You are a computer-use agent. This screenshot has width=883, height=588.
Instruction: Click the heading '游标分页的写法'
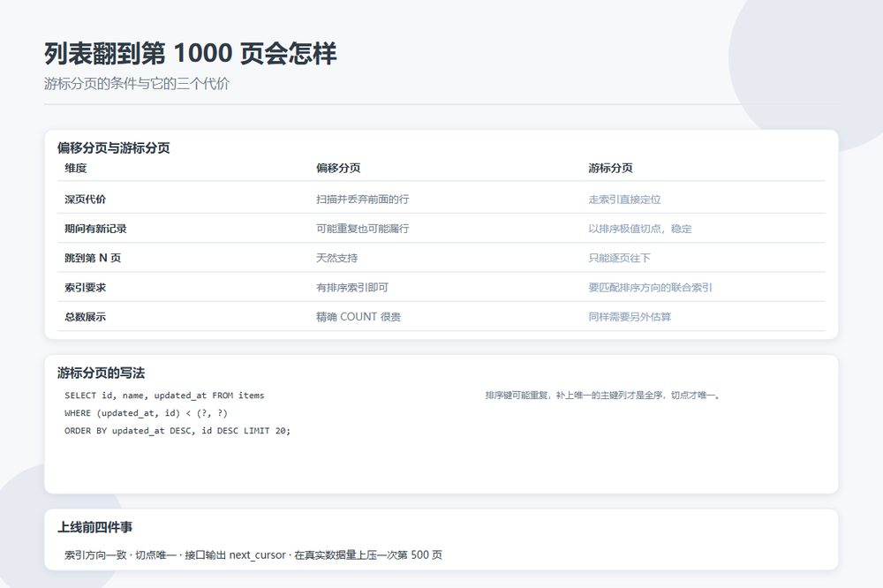point(101,373)
